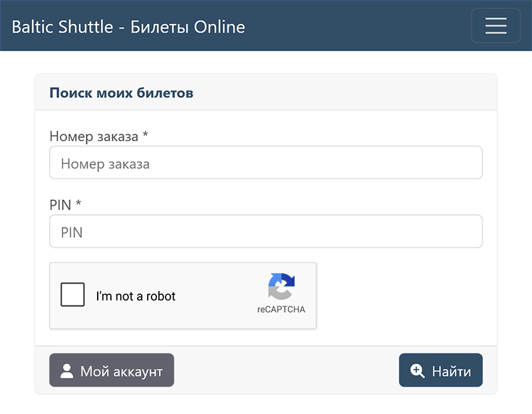532x414 pixels.
Task: Click the Номер заказа * label
Action: point(98,136)
